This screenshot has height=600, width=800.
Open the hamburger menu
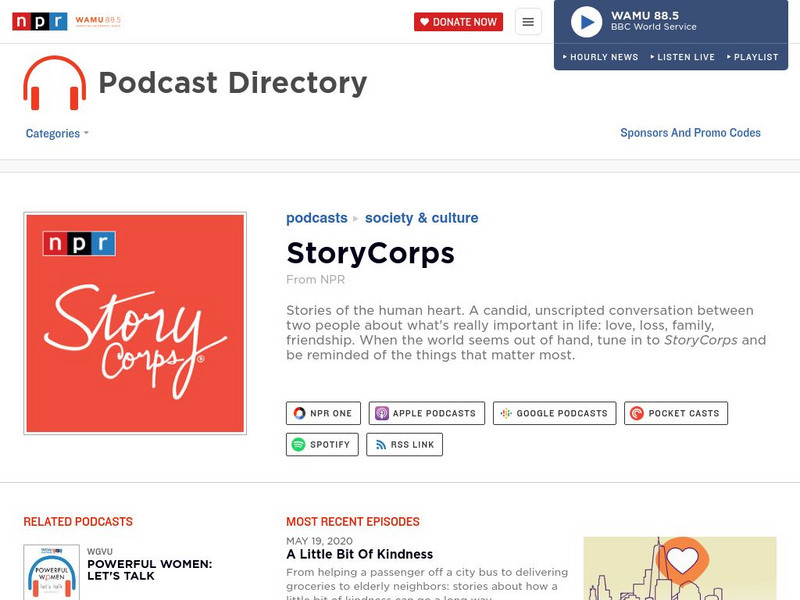528,22
